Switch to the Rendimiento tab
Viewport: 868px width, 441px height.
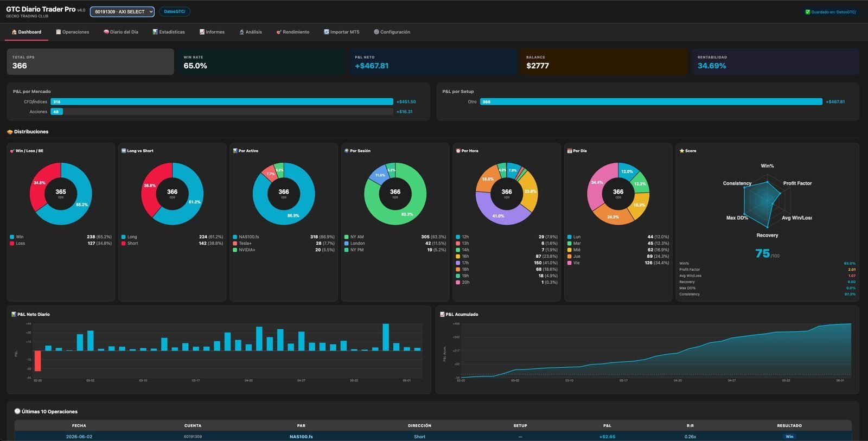(x=293, y=32)
